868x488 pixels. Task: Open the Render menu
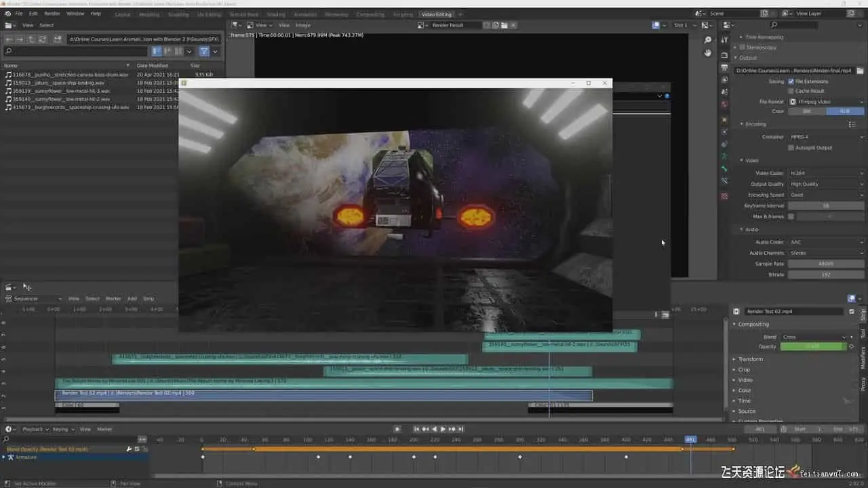coord(52,14)
